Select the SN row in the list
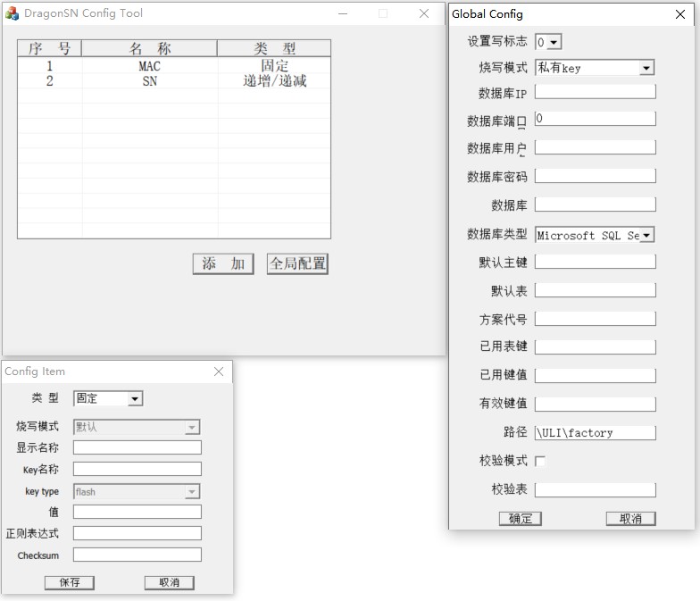The height and width of the screenshot is (601, 700). point(174,81)
